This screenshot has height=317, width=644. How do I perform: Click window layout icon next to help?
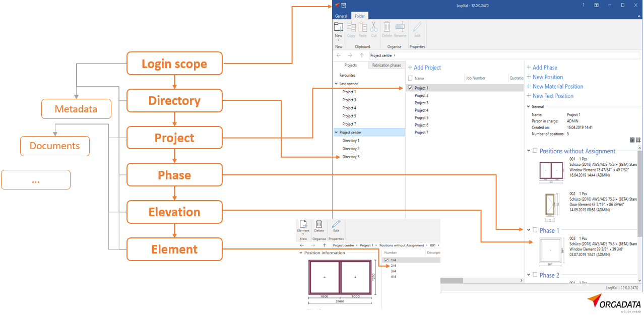click(597, 5)
